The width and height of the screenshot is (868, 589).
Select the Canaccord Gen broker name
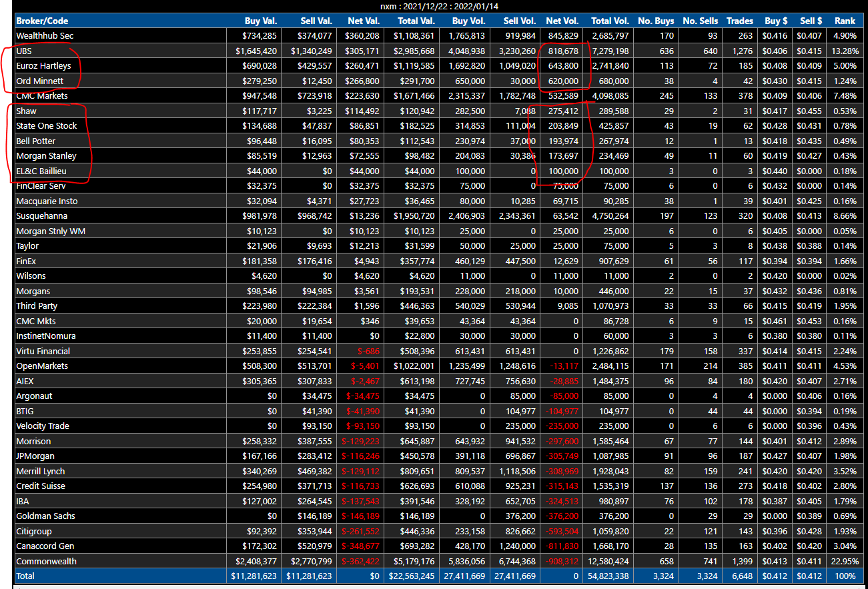[x=45, y=546]
